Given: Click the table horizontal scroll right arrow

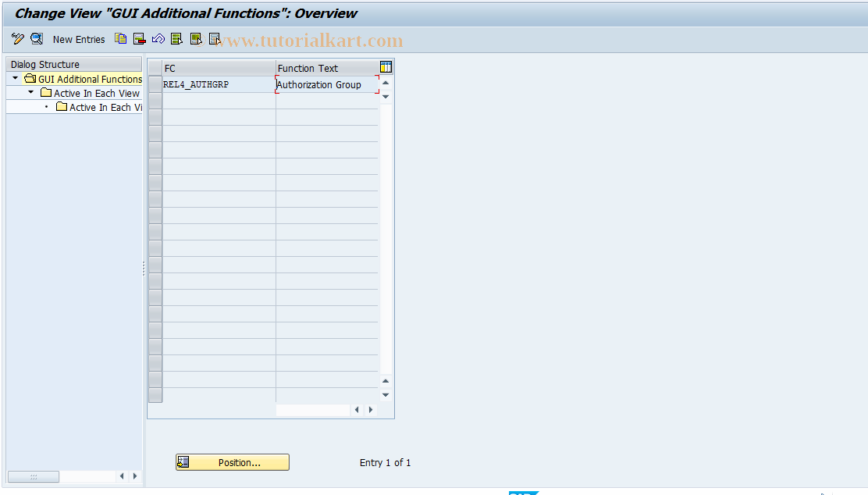Looking at the screenshot, I should [x=371, y=410].
